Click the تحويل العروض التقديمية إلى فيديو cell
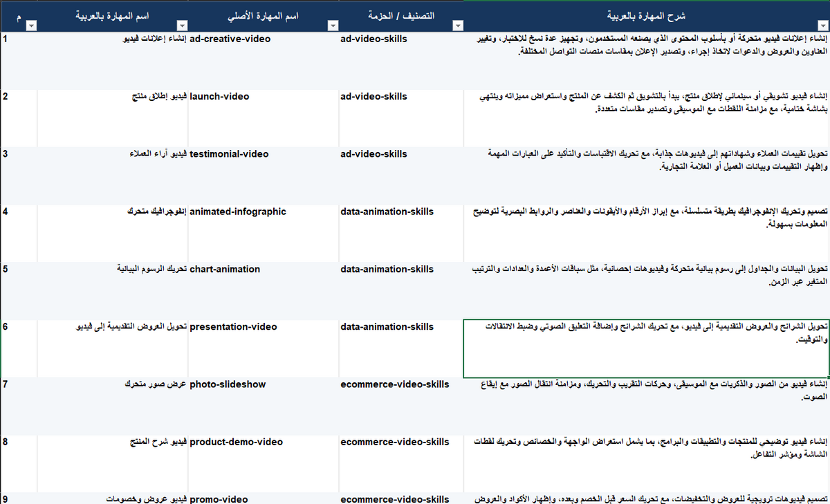The height and width of the screenshot is (504, 830). pyautogui.click(x=112, y=348)
